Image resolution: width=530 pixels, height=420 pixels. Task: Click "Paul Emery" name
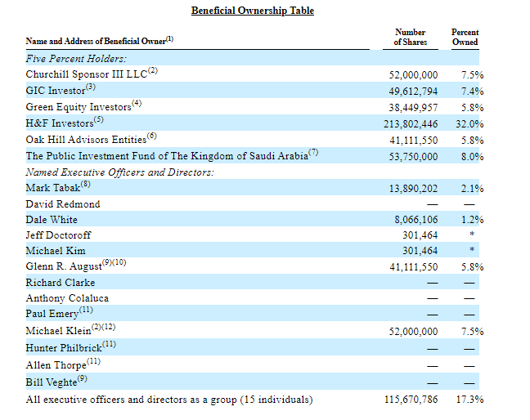[x=52, y=314]
